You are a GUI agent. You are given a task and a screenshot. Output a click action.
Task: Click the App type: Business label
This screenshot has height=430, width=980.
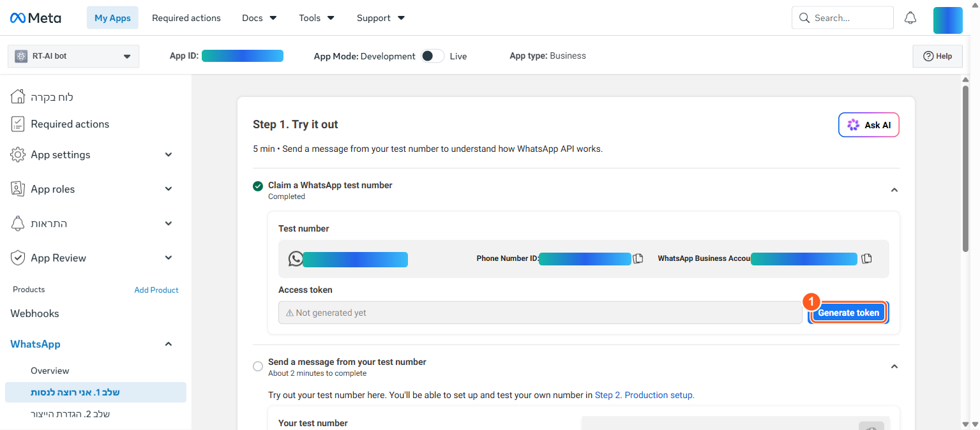548,56
